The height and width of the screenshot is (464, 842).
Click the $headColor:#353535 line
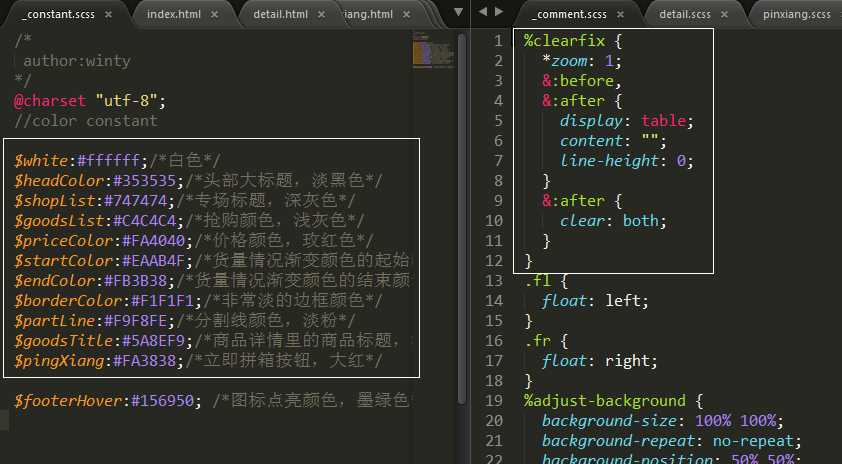198,180
